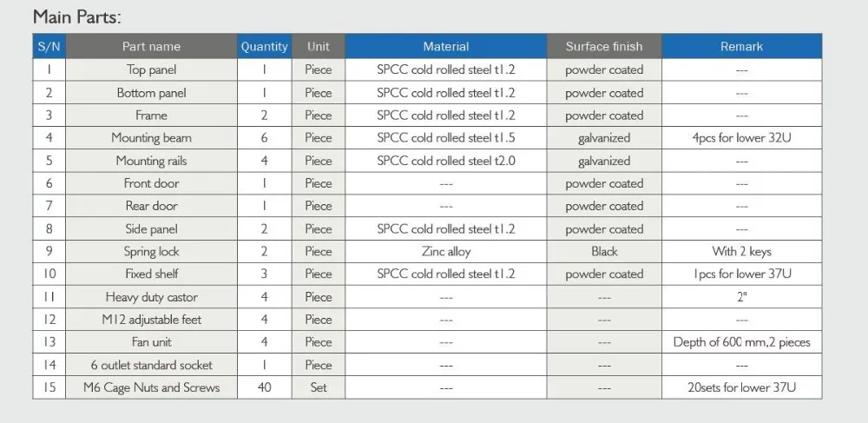Click the "Main Parts:" heading text
The image size is (868, 423).
coord(76,17)
